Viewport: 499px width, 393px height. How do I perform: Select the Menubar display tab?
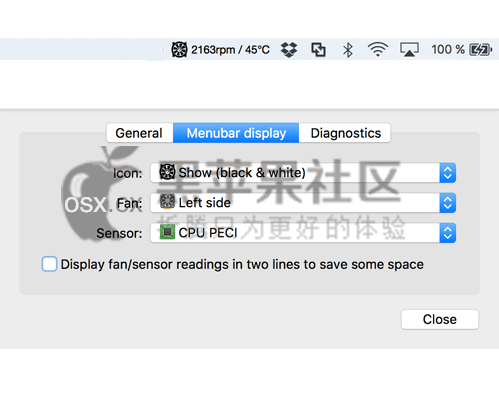pyautogui.click(x=236, y=133)
